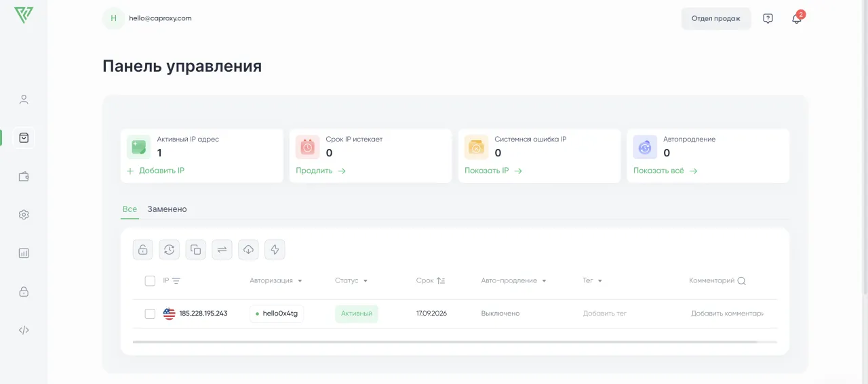This screenshot has height=384, width=868.
Task: Open the statistics chart sidebar icon
Action: [24, 253]
